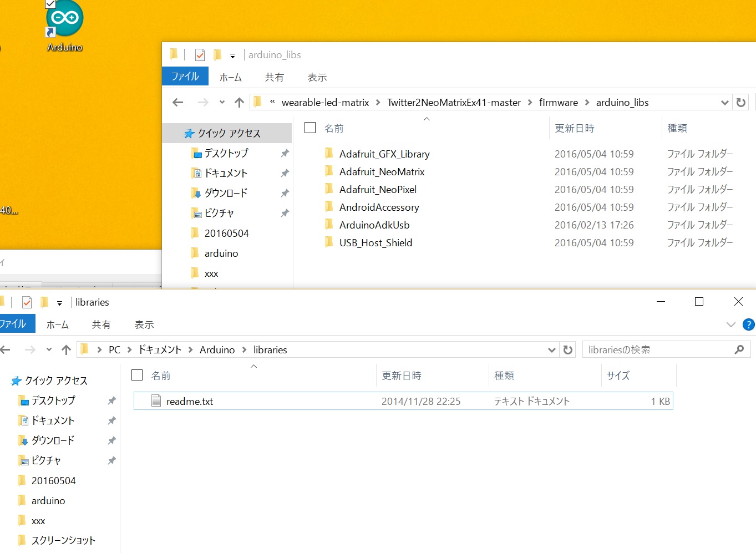Open the Arduino desktop shortcut icon

(x=65, y=19)
